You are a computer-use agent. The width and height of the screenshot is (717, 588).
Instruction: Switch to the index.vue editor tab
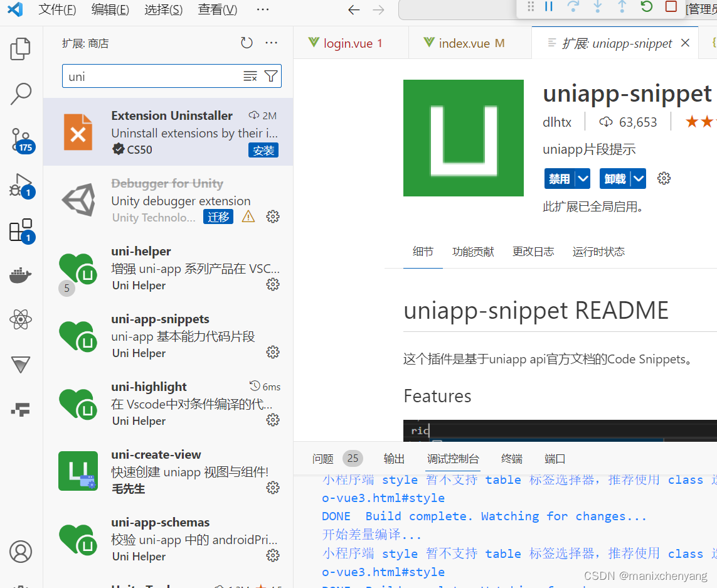(470, 43)
